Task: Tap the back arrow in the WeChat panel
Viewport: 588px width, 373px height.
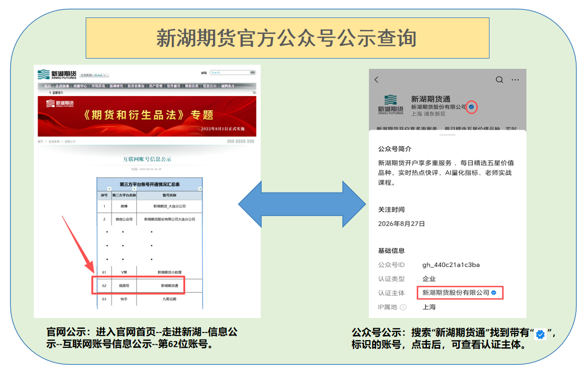Action: coord(377,80)
